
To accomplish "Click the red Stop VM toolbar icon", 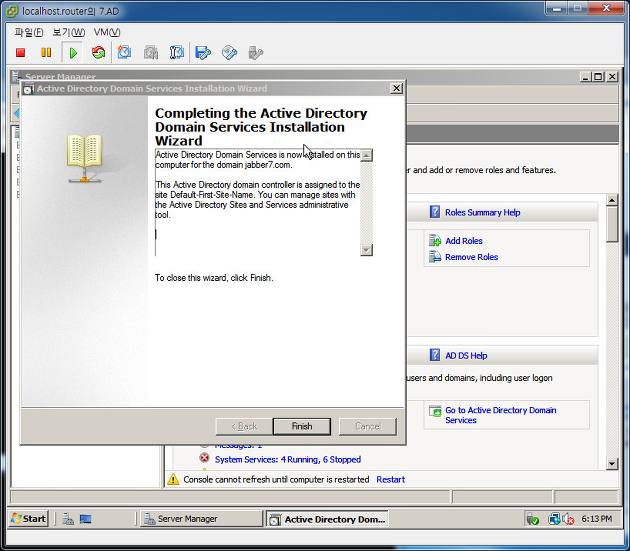I will click(20, 53).
